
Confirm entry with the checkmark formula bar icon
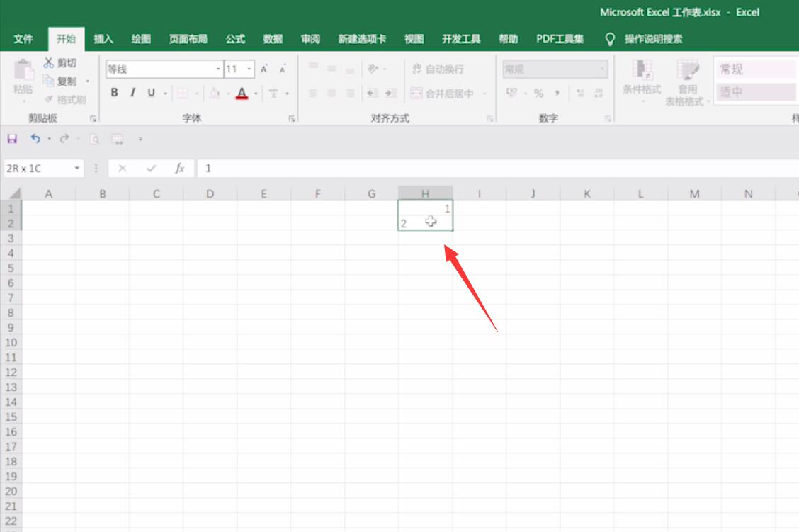[151, 168]
